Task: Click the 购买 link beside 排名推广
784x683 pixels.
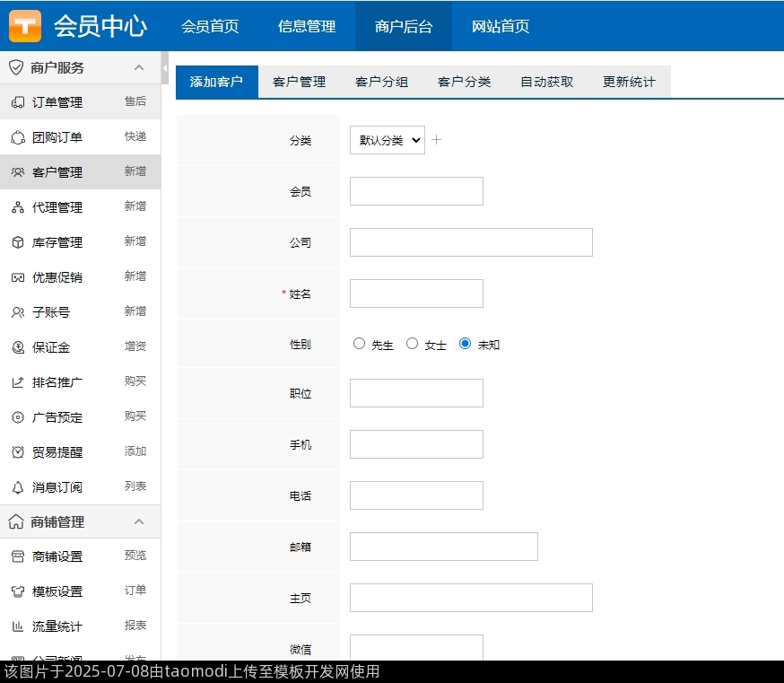Action: click(135, 381)
